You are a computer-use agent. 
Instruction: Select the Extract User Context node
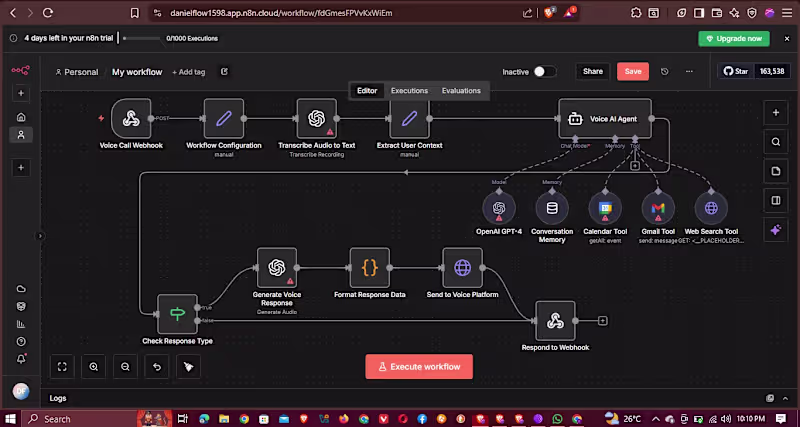pyautogui.click(x=409, y=118)
